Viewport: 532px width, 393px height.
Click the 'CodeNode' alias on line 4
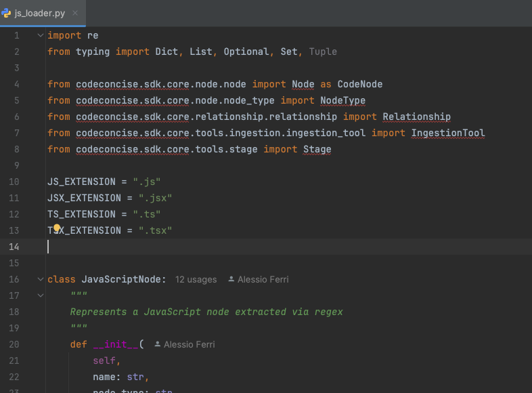click(x=359, y=84)
